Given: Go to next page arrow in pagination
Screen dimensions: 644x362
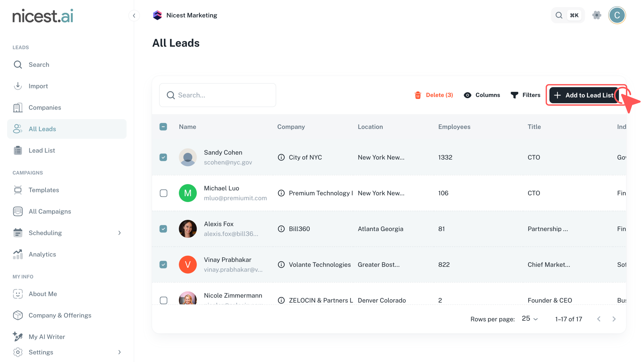Looking at the screenshot, I should 614,319.
